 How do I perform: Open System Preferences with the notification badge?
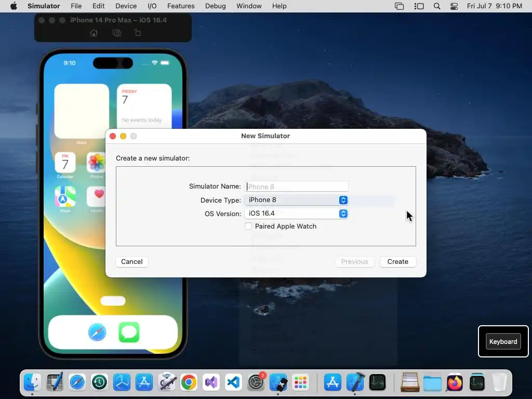256,382
